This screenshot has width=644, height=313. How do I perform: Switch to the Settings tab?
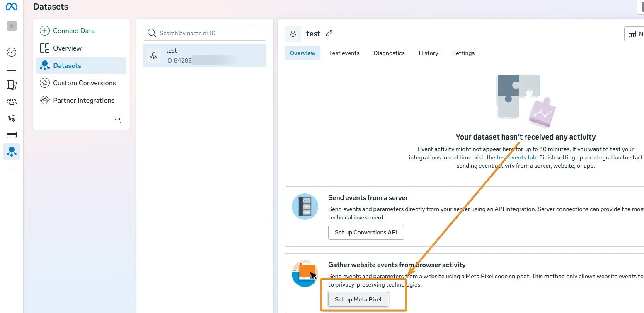click(463, 53)
